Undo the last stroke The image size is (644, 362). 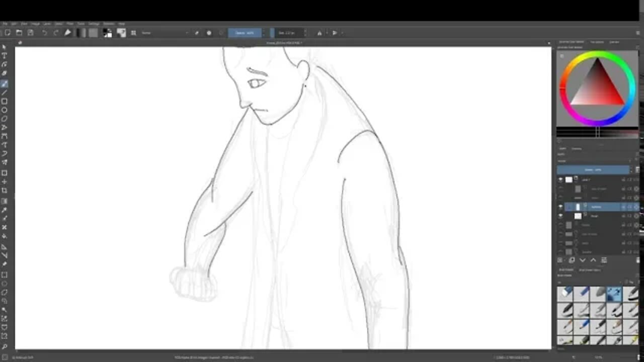pos(44,33)
